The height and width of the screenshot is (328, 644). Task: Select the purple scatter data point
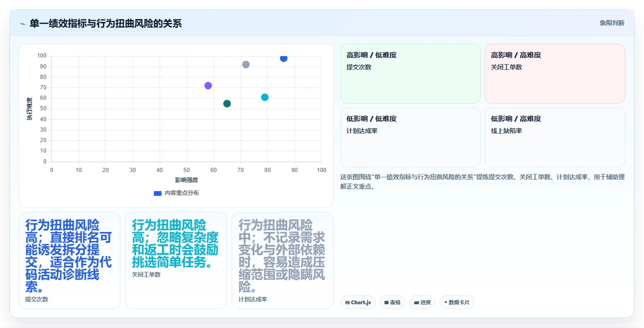point(208,86)
